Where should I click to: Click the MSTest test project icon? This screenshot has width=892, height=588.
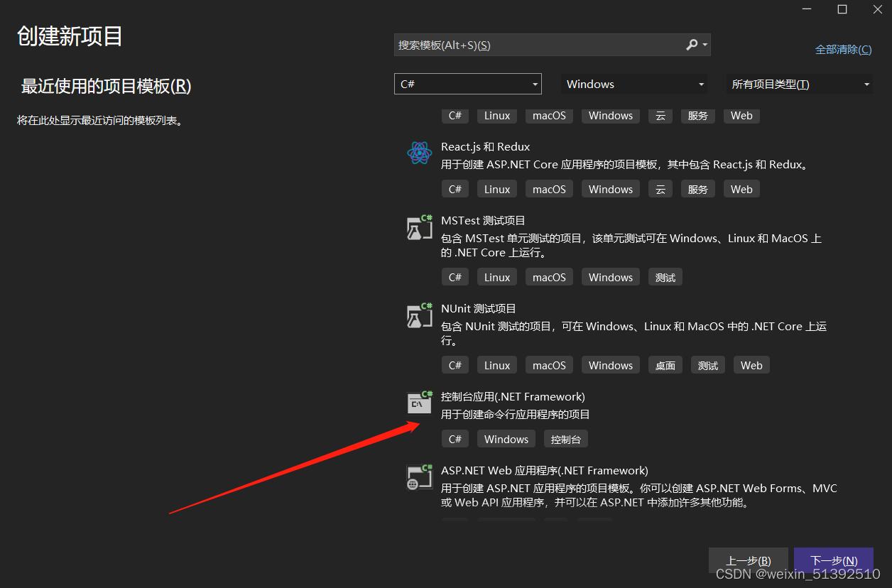pos(419,227)
